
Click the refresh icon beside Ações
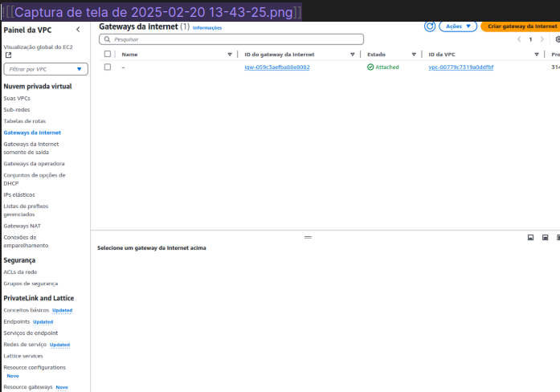pos(430,27)
